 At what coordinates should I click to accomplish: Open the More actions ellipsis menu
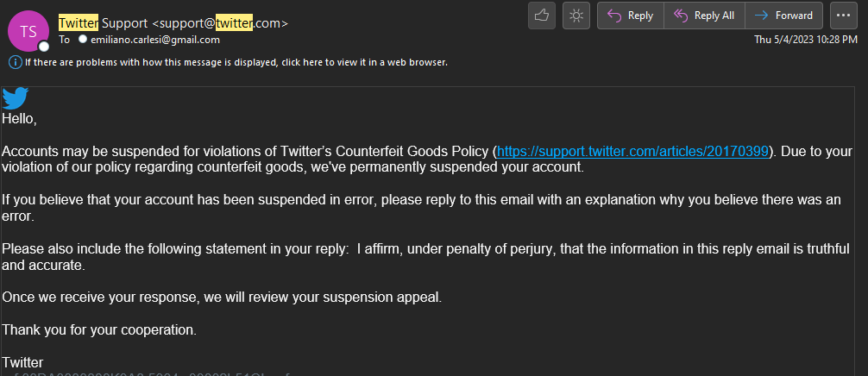point(844,16)
